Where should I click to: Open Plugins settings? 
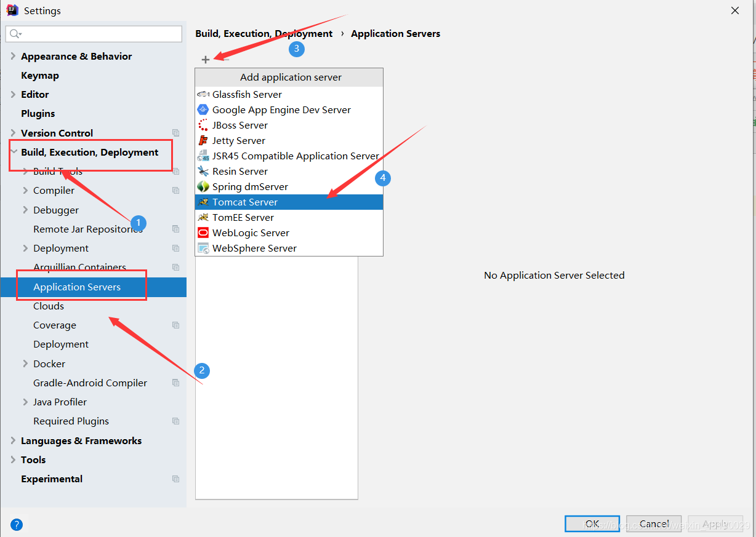(38, 114)
